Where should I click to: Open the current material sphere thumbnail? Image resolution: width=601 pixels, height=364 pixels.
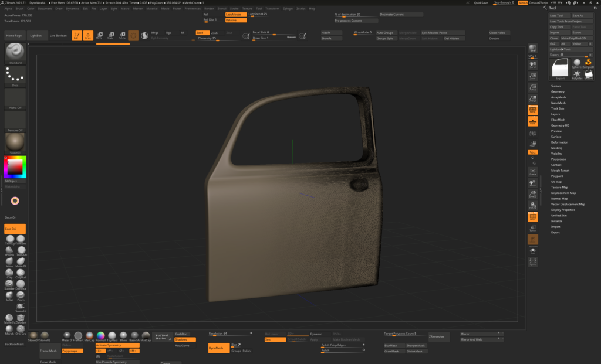coord(15,142)
